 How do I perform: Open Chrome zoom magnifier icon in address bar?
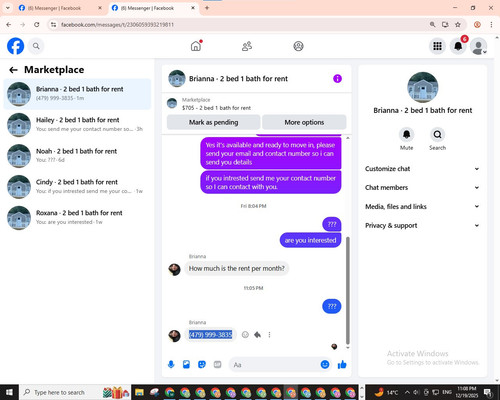click(x=432, y=24)
